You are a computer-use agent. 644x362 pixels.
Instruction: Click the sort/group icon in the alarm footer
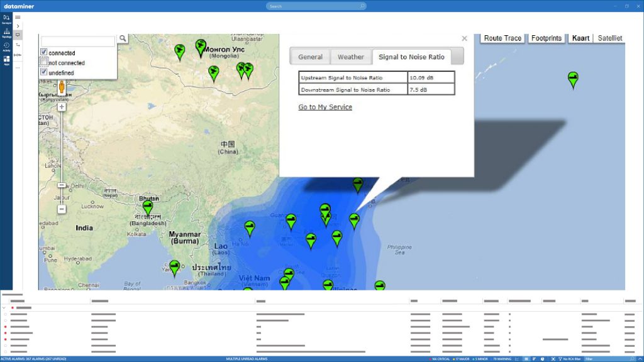pos(534,359)
